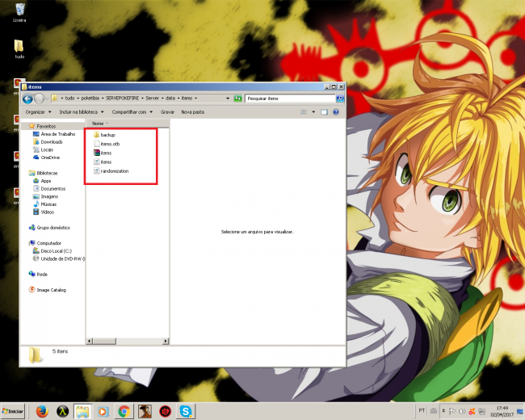Launch Google Chrome from the taskbar
525x420 pixels.
coord(124,411)
